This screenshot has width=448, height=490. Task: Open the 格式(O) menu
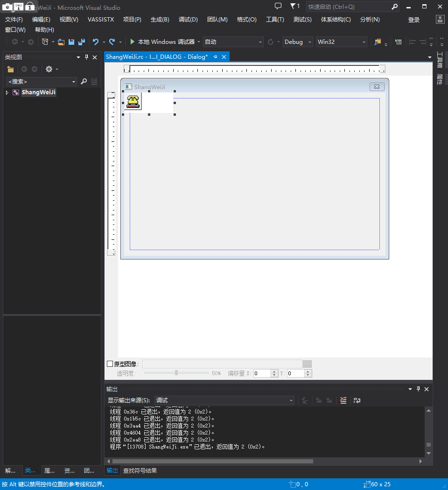point(246,20)
